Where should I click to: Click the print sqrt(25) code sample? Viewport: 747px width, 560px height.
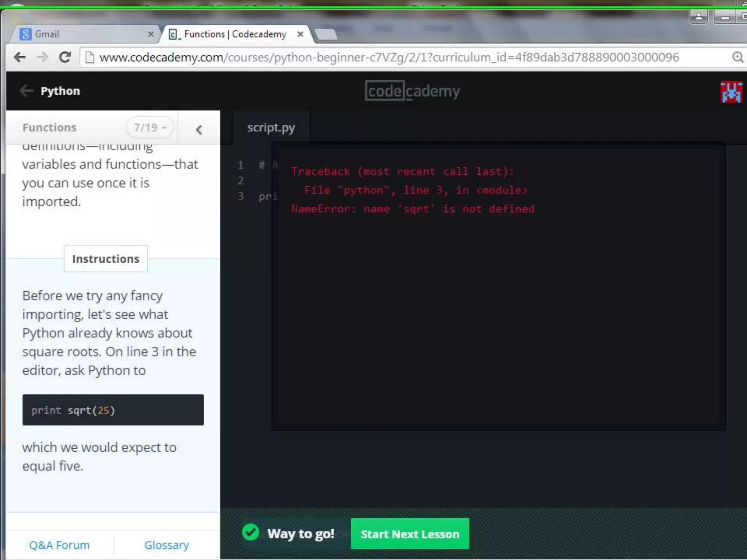point(113,410)
